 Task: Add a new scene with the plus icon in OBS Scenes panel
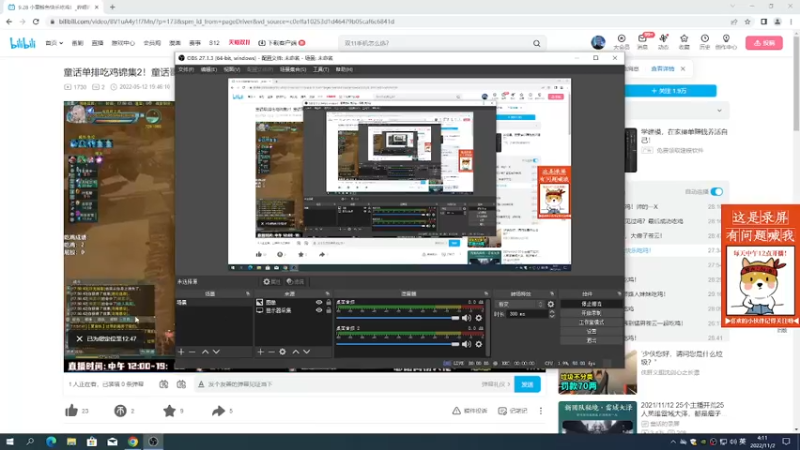pos(181,352)
